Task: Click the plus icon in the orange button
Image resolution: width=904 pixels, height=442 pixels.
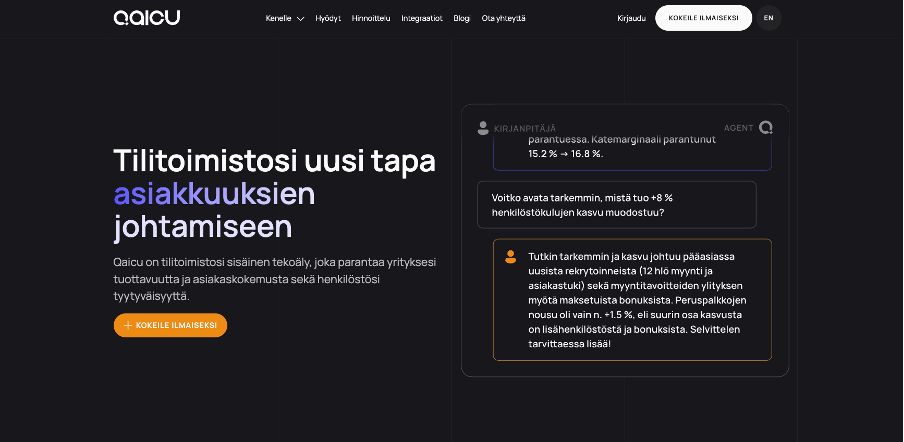Action: 127,325
